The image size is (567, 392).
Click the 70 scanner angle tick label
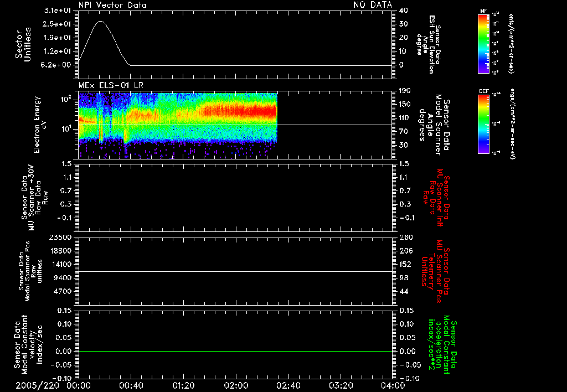[404, 132]
